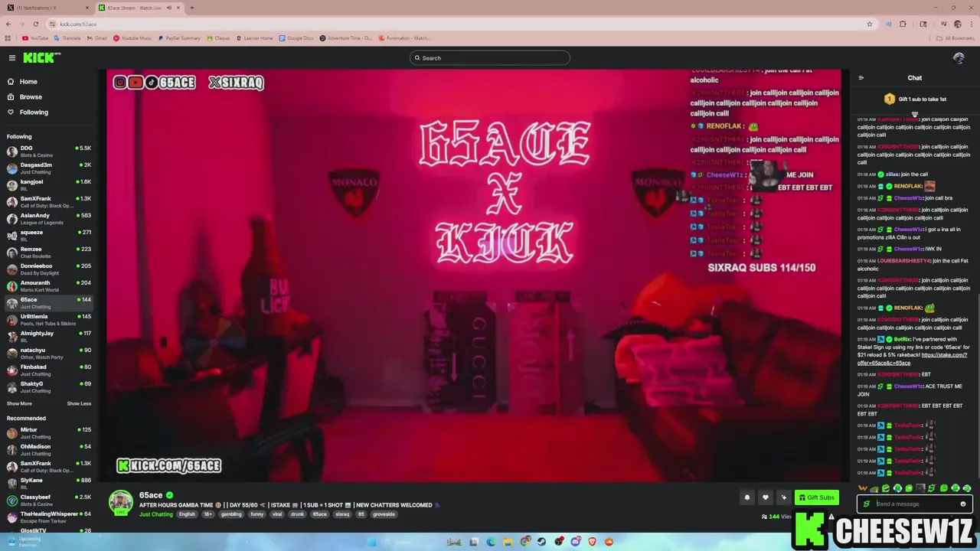Click the browser back arrow
Viewport: 980px width, 551px height.
[x=8, y=24]
